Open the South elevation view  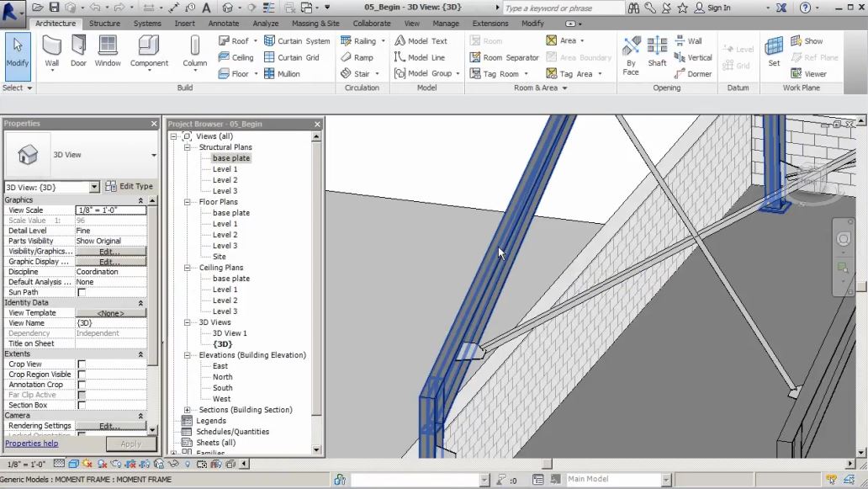pos(223,388)
